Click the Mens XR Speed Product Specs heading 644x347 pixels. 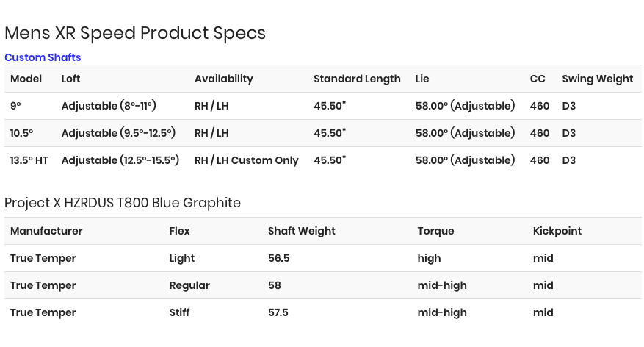click(x=135, y=33)
